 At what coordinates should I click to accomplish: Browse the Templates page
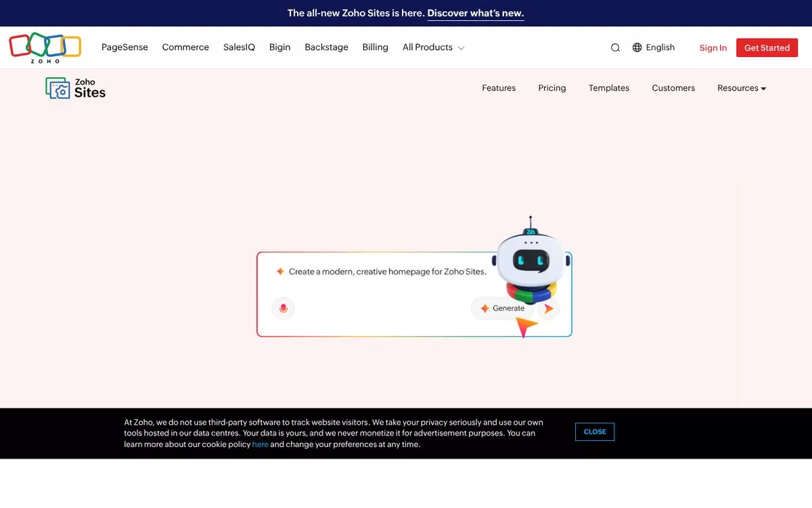coord(609,88)
